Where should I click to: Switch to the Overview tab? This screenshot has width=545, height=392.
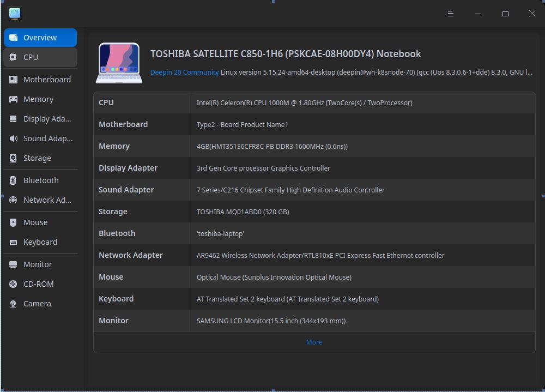click(40, 38)
